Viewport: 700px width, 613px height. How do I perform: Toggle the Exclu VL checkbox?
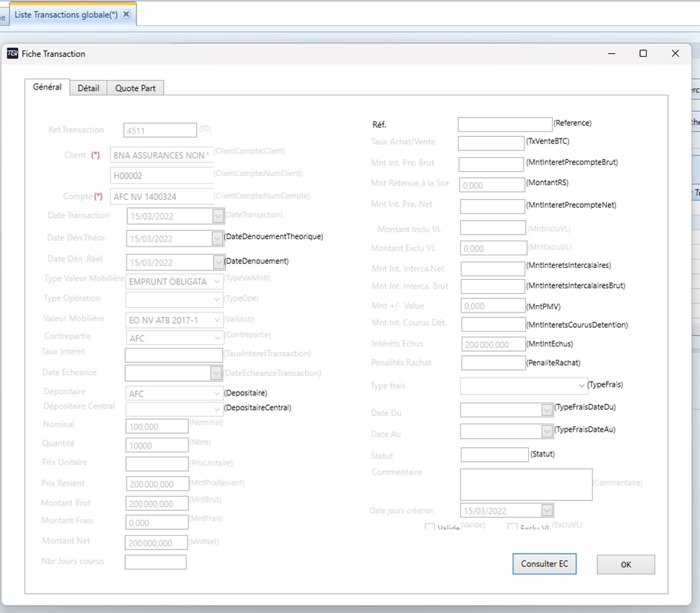coord(513,527)
